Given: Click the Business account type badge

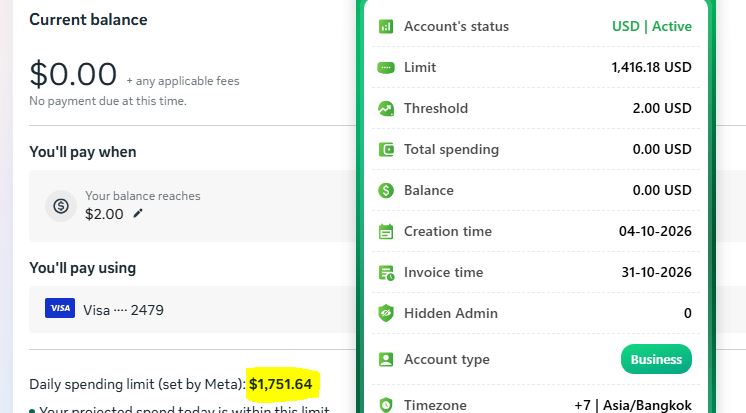Looking at the screenshot, I should pos(656,359).
